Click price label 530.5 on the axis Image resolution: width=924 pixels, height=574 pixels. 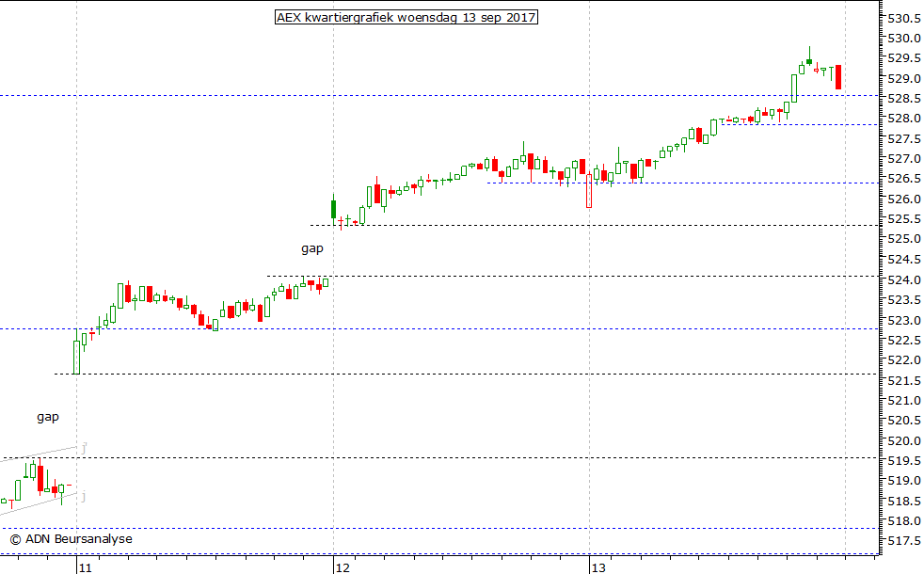(904, 18)
